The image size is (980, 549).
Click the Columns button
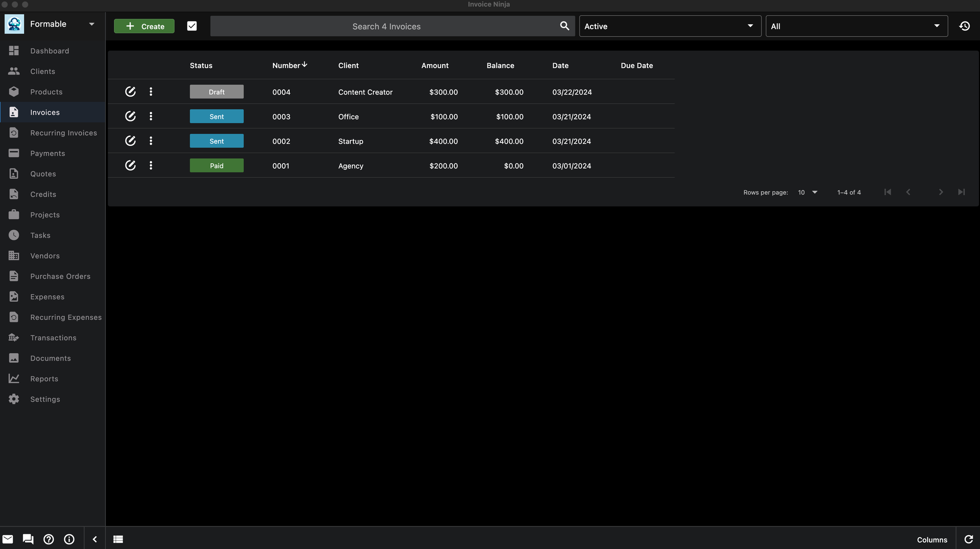coord(931,539)
